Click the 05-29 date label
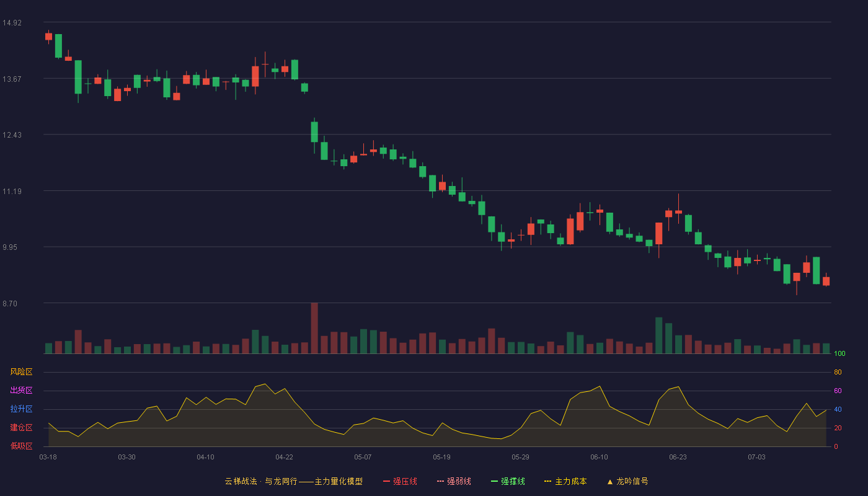The width and height of the screenshot is (868, 496). point(520,457)
